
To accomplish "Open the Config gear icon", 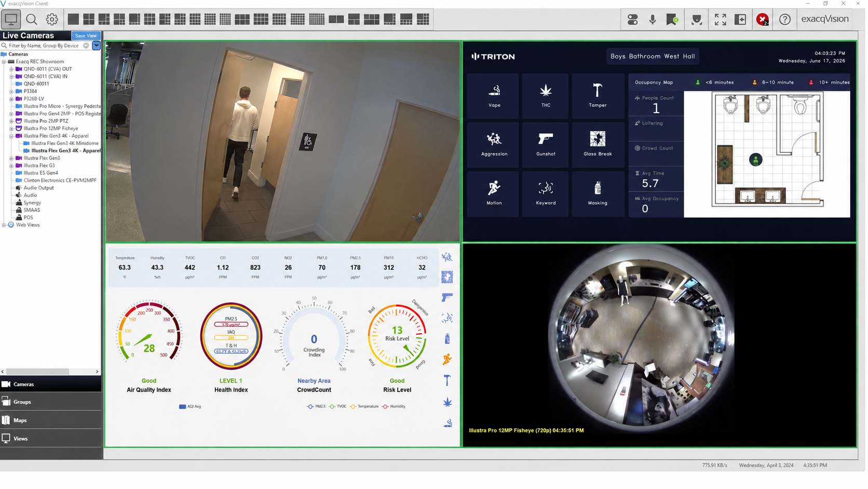I will (x=52, y=20).
